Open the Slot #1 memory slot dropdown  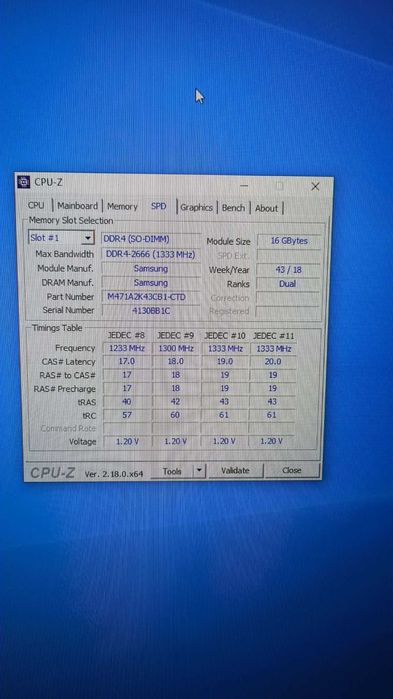click(x=61, y=238)
